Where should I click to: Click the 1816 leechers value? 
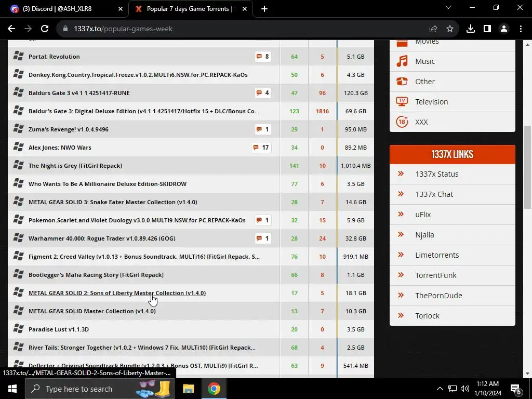[322, 111]
